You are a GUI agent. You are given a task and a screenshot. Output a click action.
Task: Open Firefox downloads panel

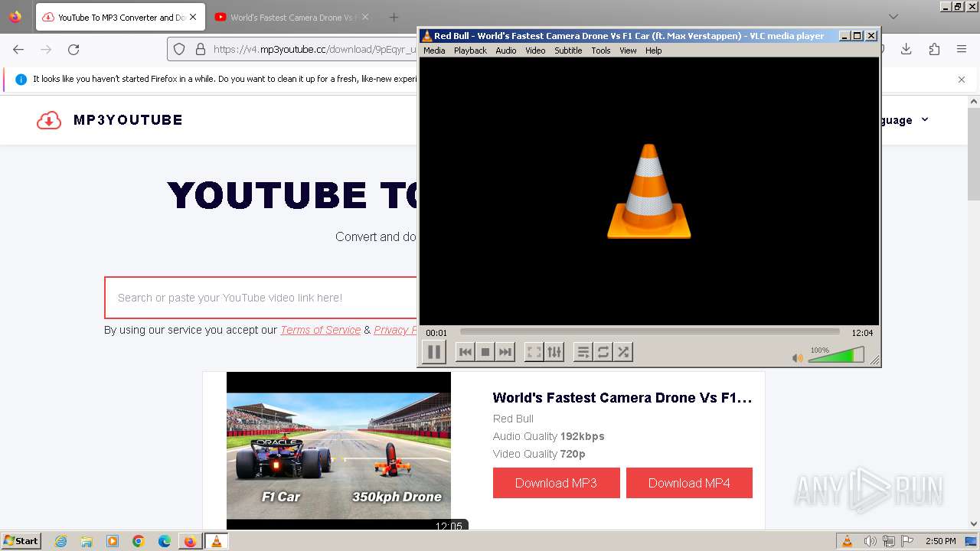point(906,49)
